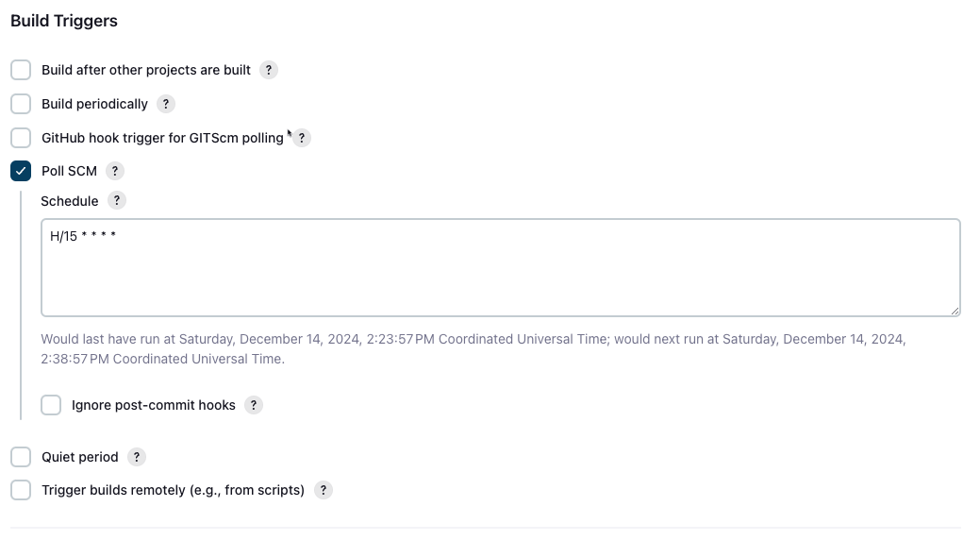Viewport: 980px width, 540px height.
Task: Show help for the Schedule field
Action: pyautogui.click(x=116, y=200)
